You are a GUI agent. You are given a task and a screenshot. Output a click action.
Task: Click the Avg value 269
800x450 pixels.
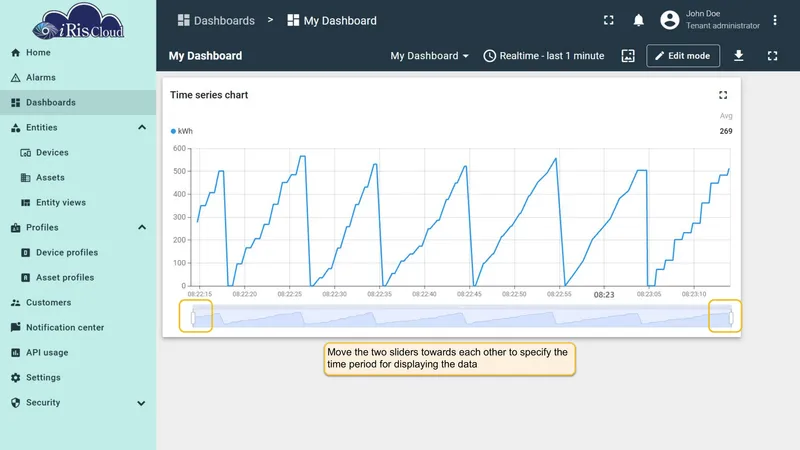(x=726, y=131)
